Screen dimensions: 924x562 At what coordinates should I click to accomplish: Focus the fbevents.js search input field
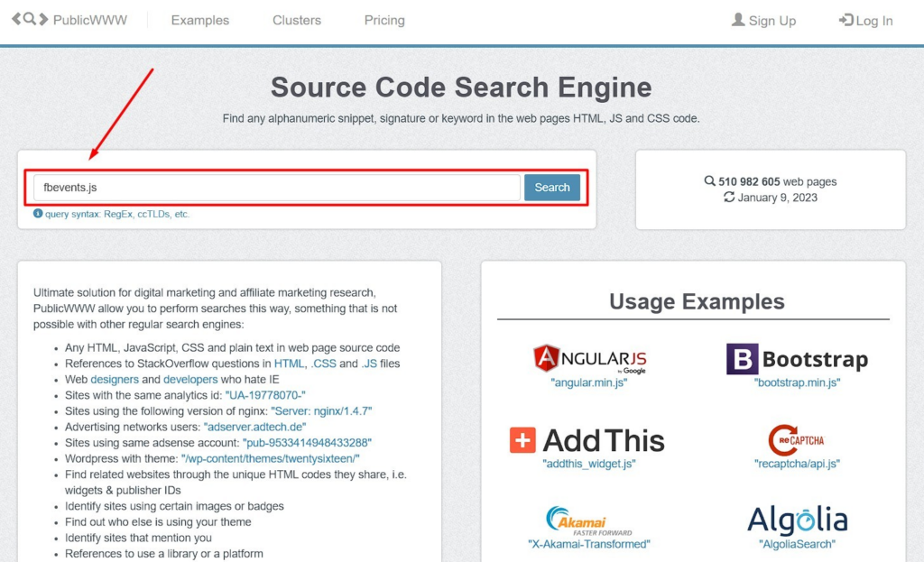click(276, 188)
